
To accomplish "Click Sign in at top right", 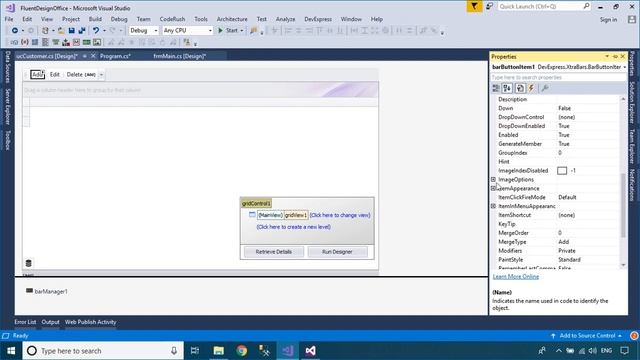I will 608,20.
